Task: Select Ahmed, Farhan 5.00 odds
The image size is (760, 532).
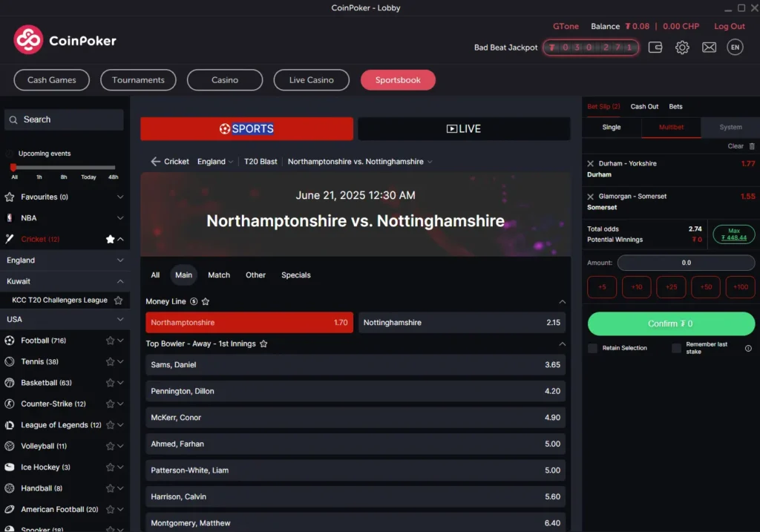Action: 356,444
